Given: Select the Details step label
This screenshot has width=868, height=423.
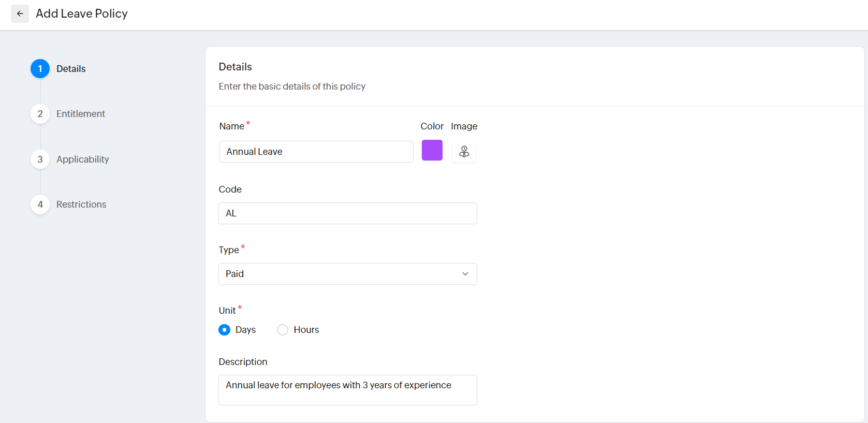Looking at the screenshot, I should (x=71, y=69).
